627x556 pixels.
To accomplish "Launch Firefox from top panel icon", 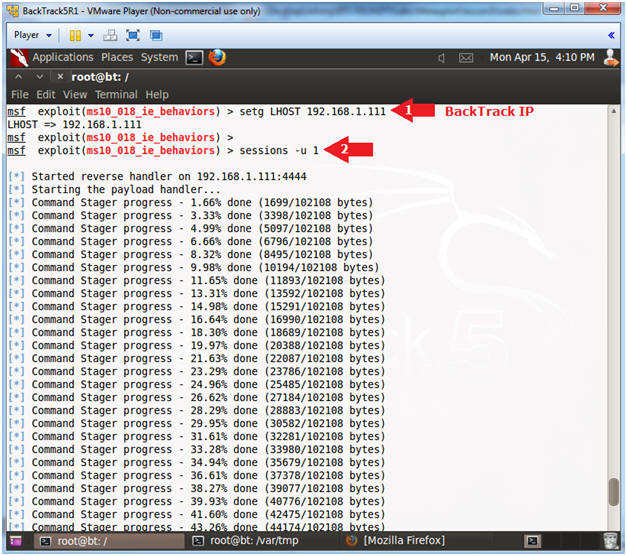I will pyautogui.click(x=217, y=58).
